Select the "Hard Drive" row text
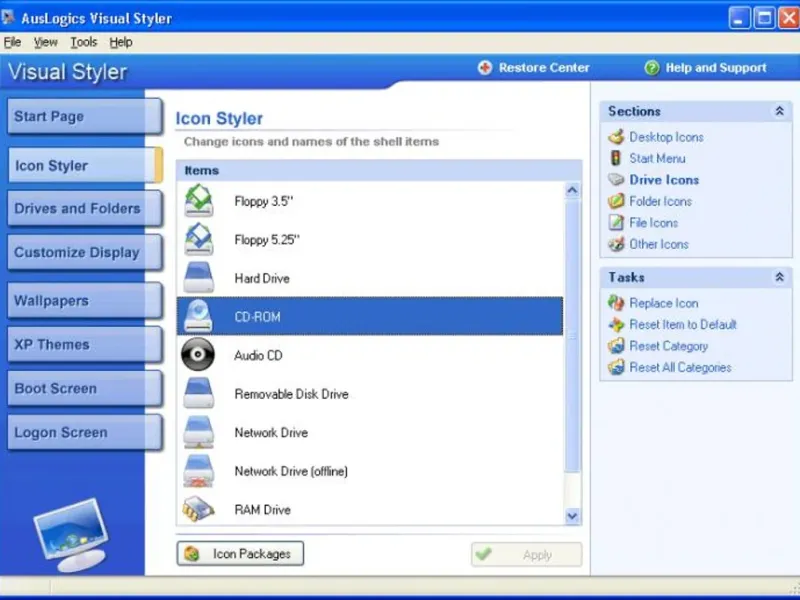Screen dimensions: 800x600 pyautogui.click(x=262, y=278)
